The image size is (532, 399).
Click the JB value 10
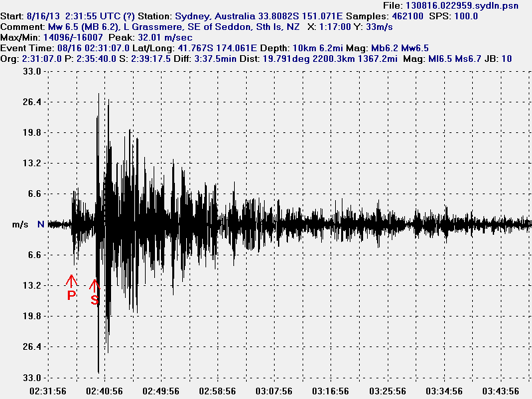click(507, 59)
